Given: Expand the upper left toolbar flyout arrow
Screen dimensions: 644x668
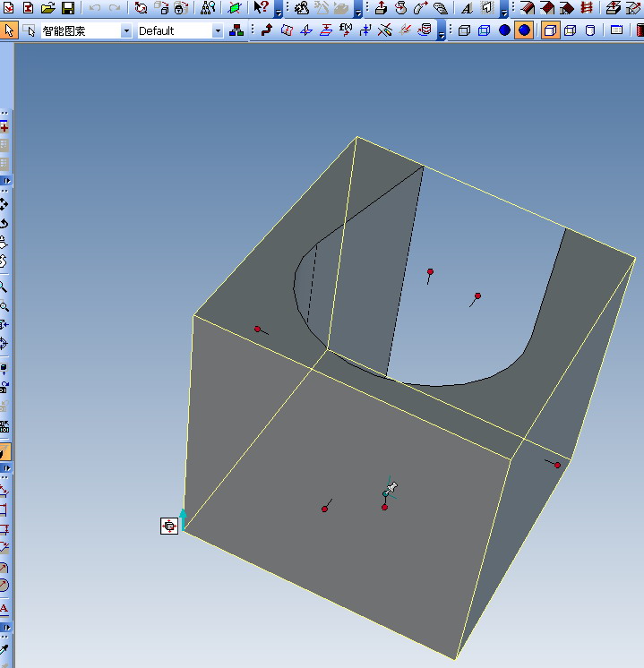Looking at the screenshot, I should coord(6,181).
